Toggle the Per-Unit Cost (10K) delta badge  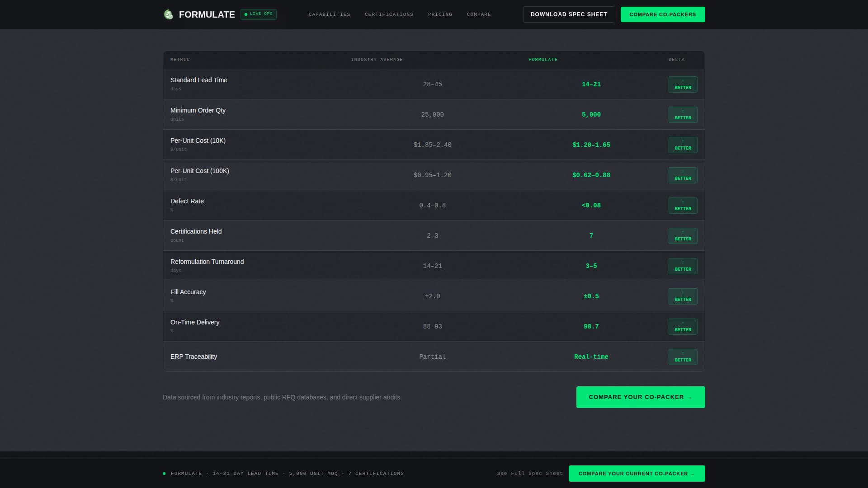point(683,145)
